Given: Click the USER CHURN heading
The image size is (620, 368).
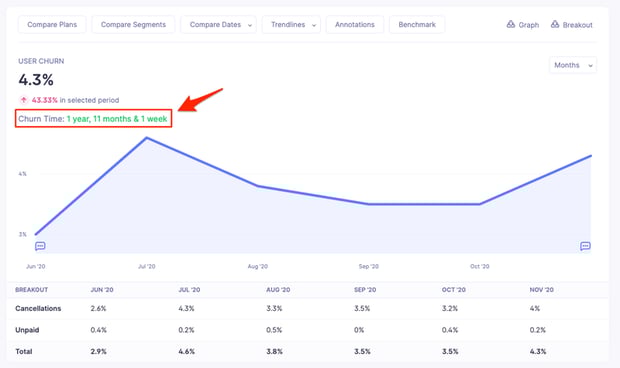Looking at the screenshot, I should (x=41, y=61).
